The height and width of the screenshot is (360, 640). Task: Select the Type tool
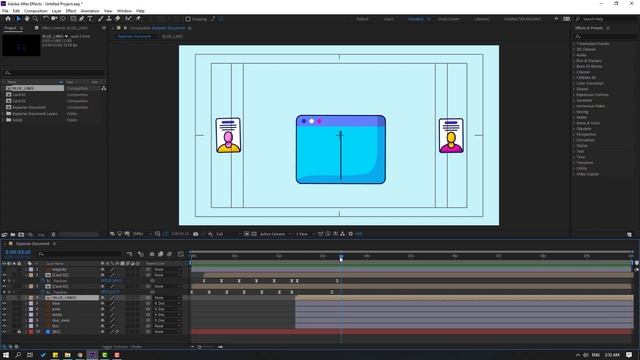(x=90, y=19)
